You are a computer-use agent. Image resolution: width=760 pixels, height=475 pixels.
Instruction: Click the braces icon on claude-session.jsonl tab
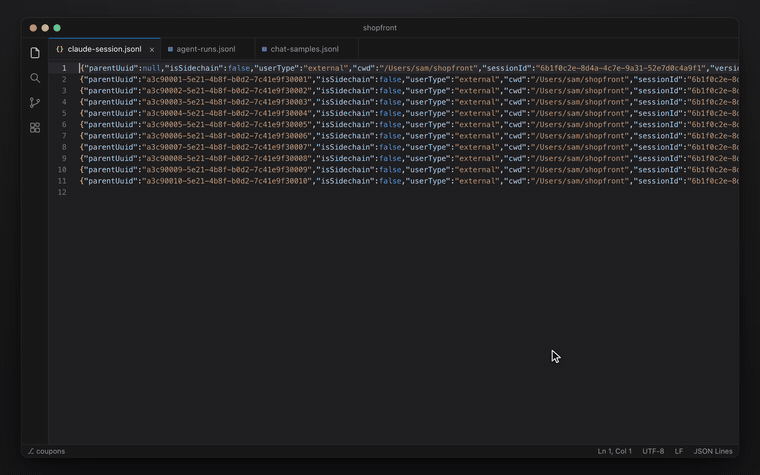tap(60, 49)
